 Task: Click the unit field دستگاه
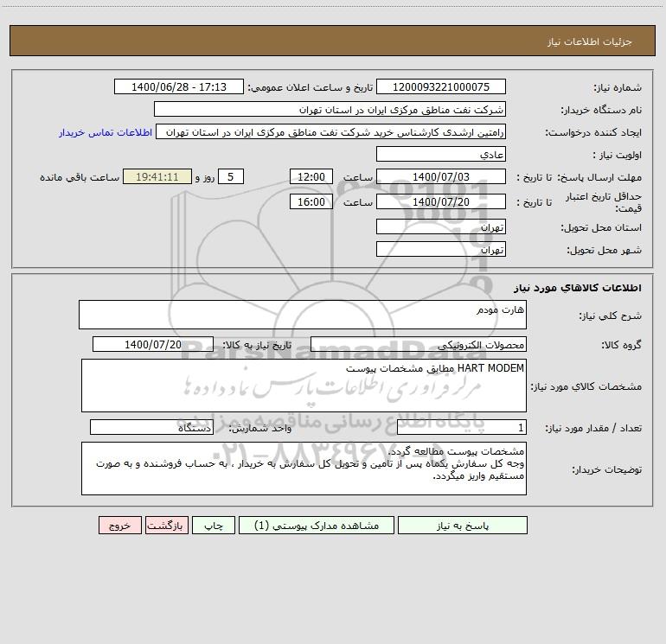click(x=151, y=427)
